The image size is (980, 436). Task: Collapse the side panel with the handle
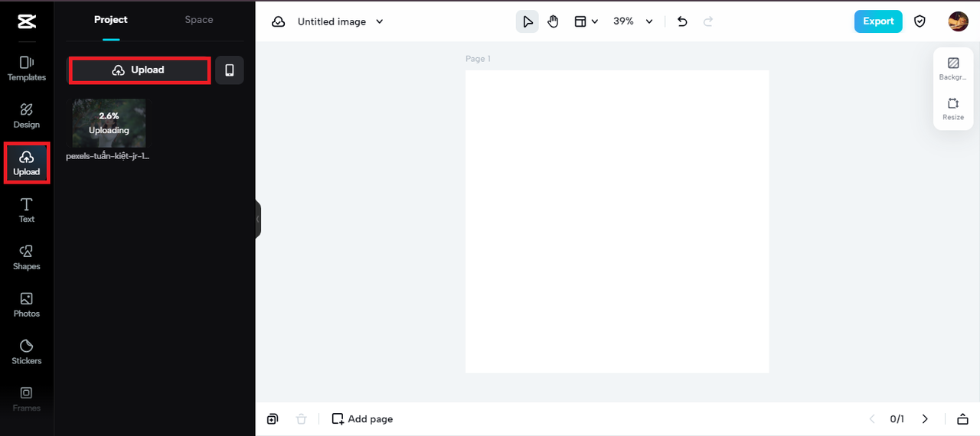coord(258,219)
